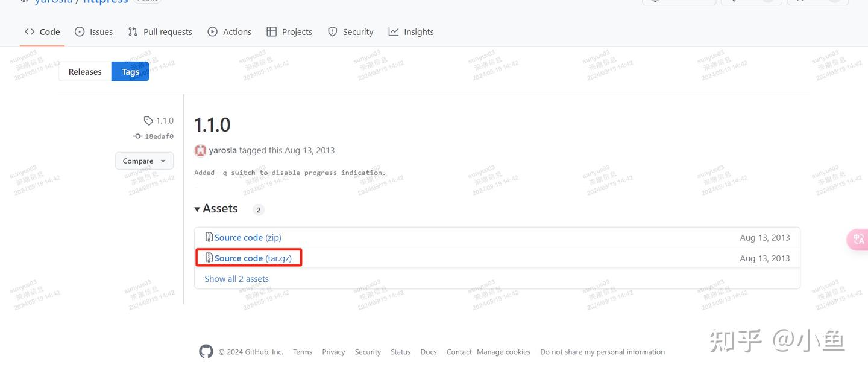Switch to the Releases tab

85,72
